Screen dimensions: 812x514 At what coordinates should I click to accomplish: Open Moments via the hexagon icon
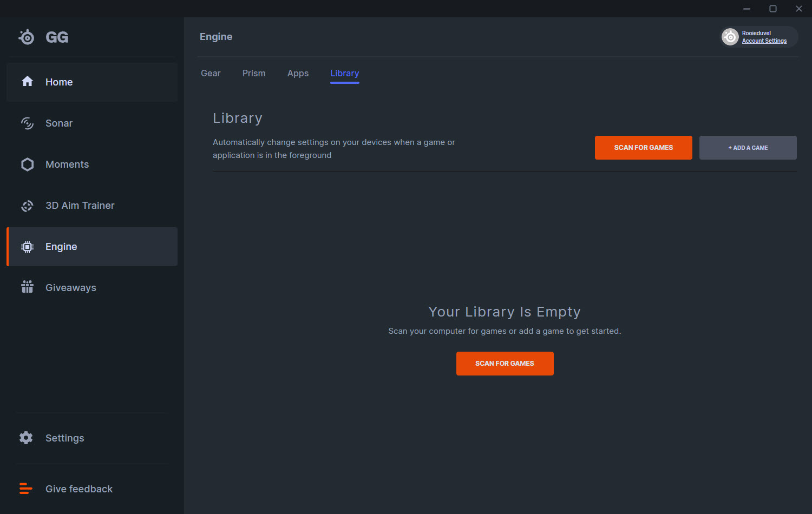pos(27,164)
